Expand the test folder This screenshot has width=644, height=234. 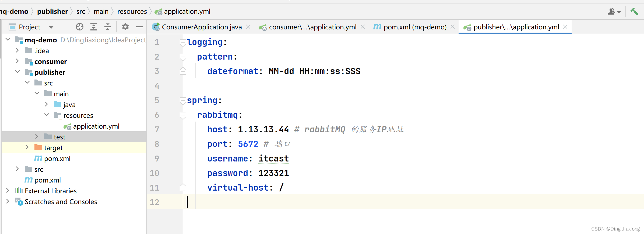(x=37, y=136)
